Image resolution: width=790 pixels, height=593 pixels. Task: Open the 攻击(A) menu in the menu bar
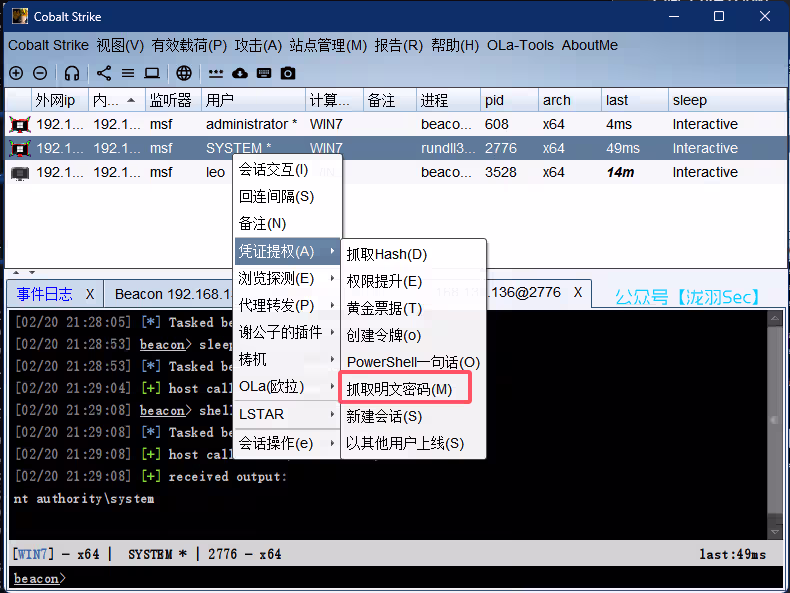coord(258,45)
